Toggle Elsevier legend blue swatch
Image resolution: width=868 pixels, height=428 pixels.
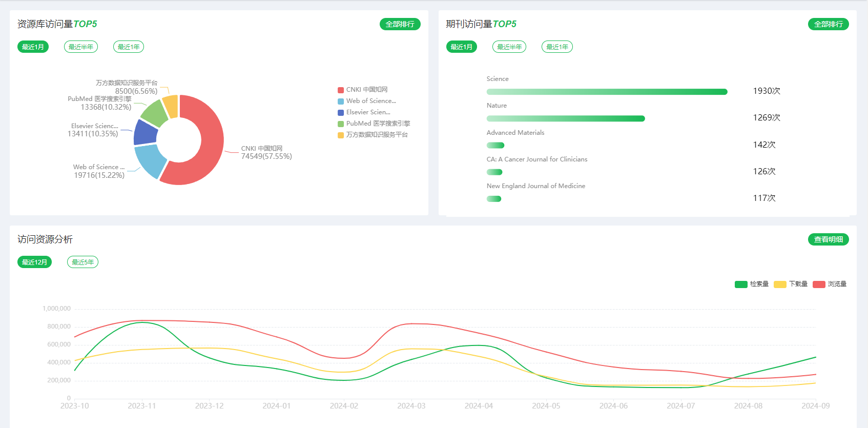click(x=341, y=113)
